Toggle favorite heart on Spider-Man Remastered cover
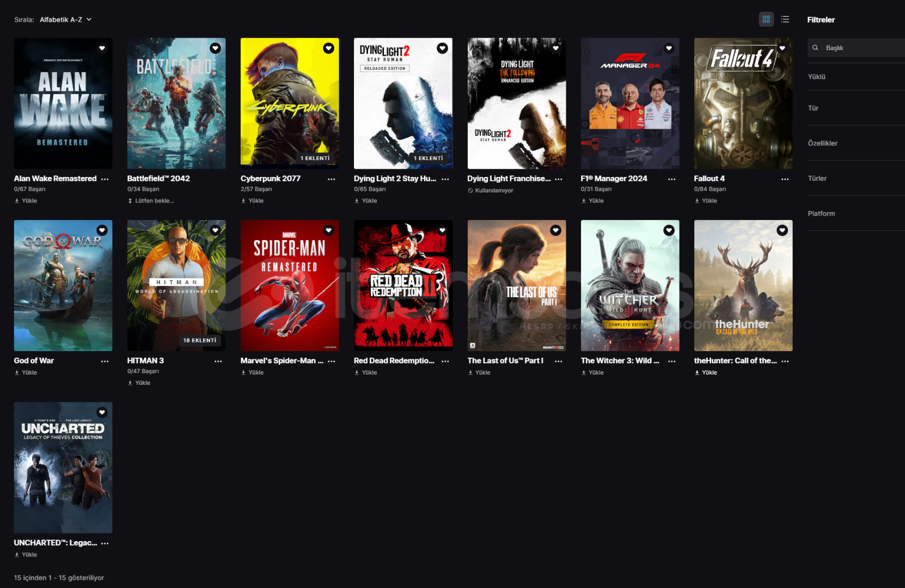The height and width of the screenshot is (588, 905). (x=329, y=231)
